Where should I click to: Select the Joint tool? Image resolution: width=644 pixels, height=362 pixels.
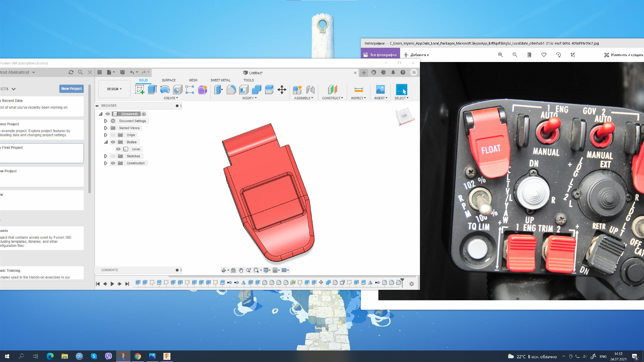pyautogui.click(x=310, y=89)
